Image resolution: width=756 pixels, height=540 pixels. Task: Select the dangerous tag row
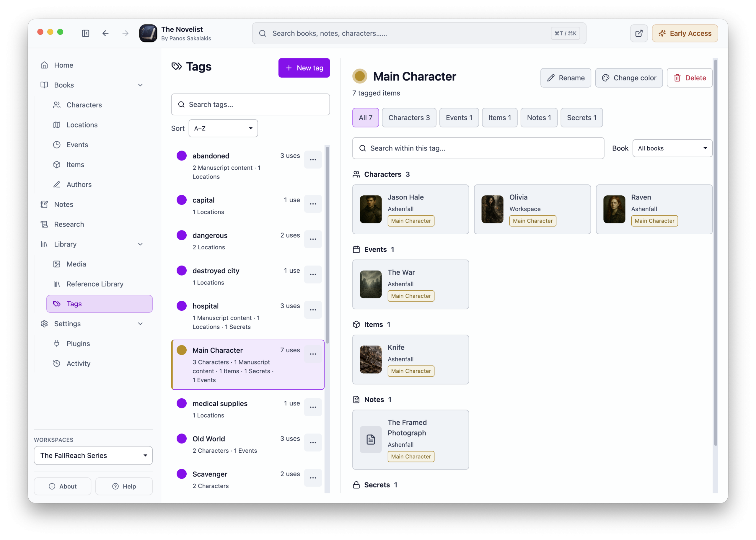[248, 241]
